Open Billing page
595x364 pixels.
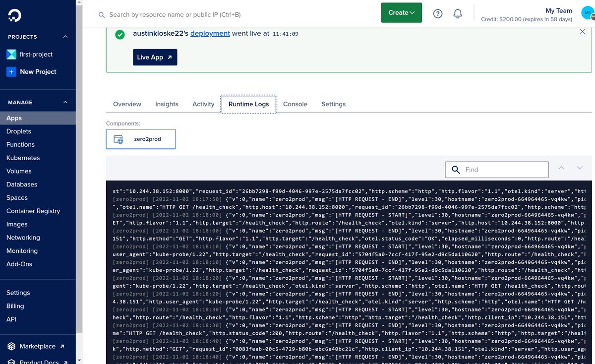[15, 306]
